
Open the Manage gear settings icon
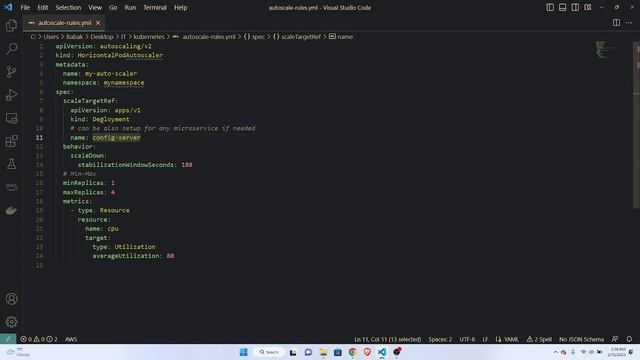(11, 322)
